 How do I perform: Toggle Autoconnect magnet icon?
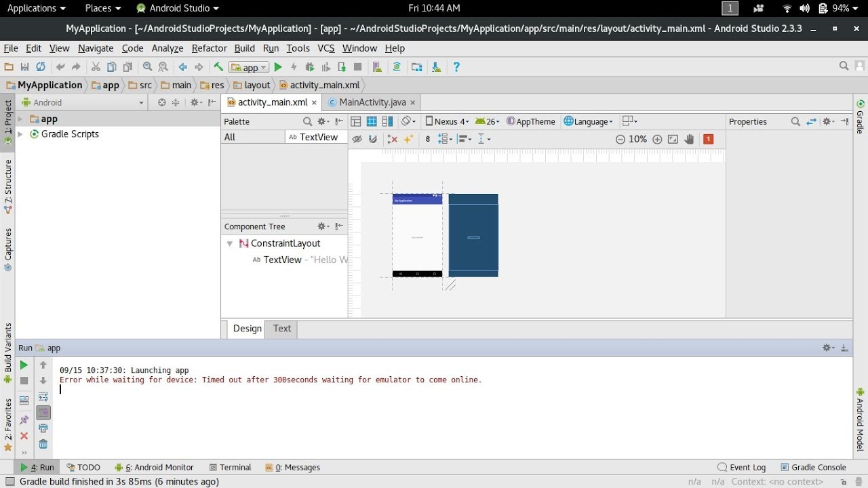tap(372, 139)
